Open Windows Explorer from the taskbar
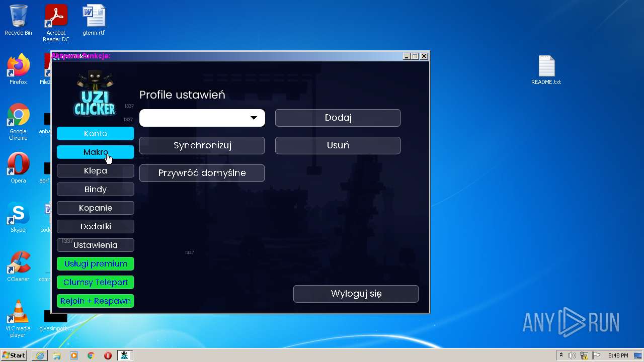 [57, 355]
